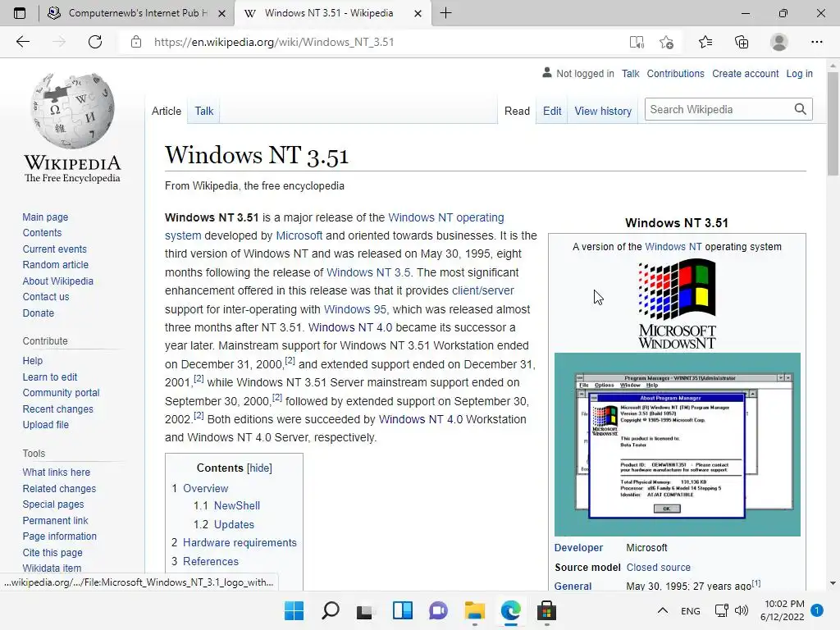
Task: View site information lock icon
Action: (x=136, y=42)
